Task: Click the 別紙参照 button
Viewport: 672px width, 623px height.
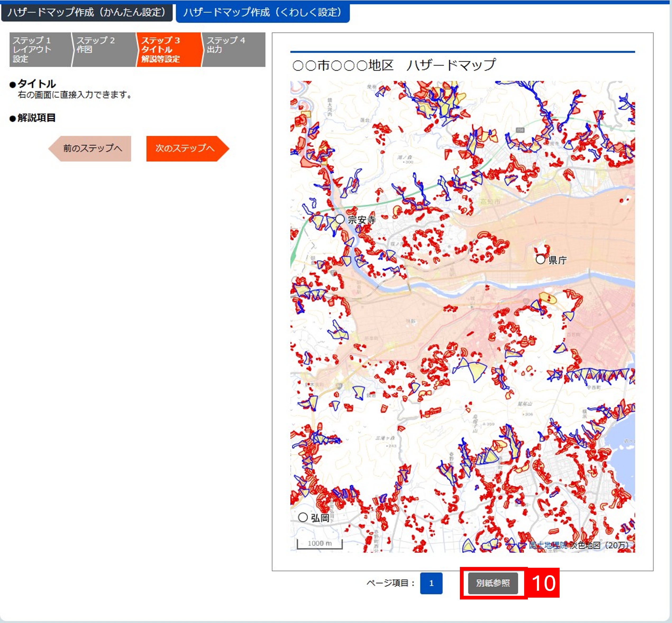Action: [x=492, y=583]
